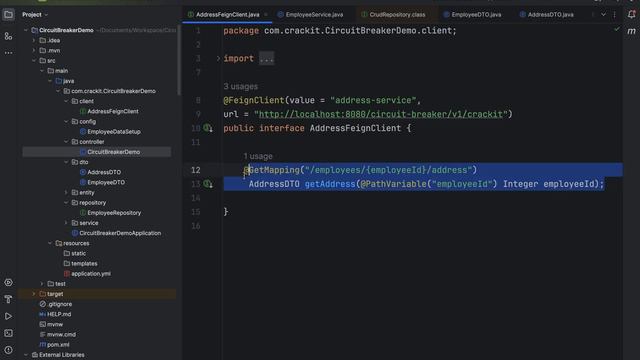Open the Terminal tool window icon
Screen dimensions: 640x360
[x=8, y=333]
